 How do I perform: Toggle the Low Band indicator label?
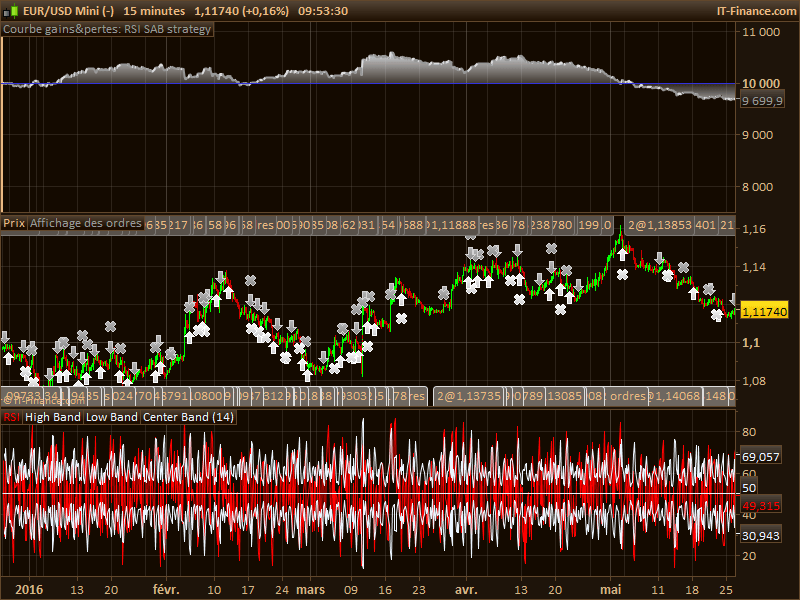click(x=111, y=417)
